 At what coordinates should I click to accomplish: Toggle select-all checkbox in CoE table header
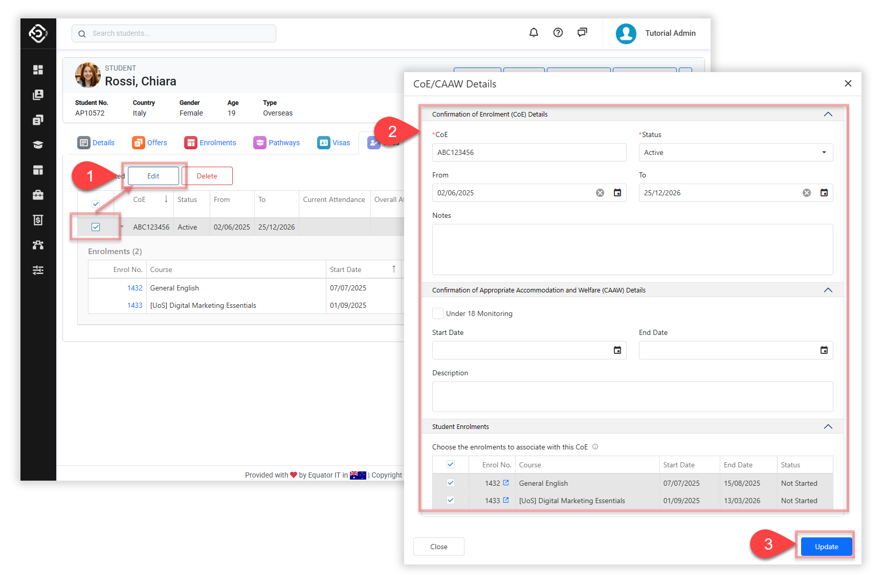point(96,203)
